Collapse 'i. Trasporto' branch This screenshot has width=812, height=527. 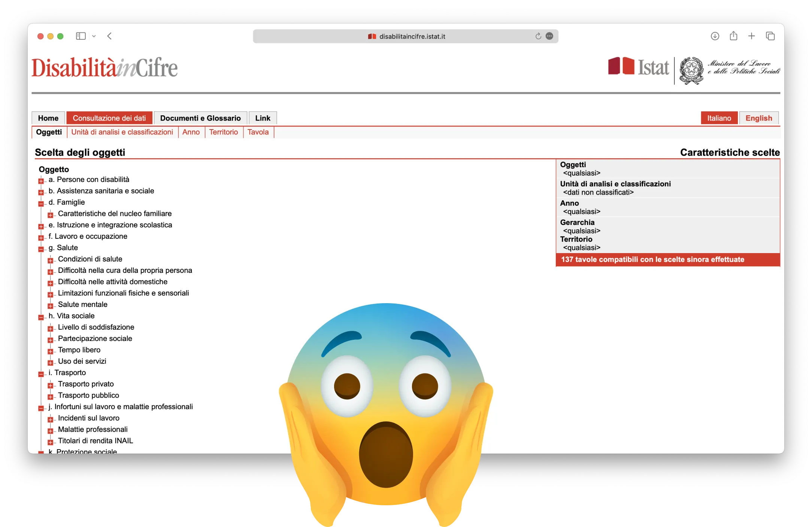tap(41, 374)
